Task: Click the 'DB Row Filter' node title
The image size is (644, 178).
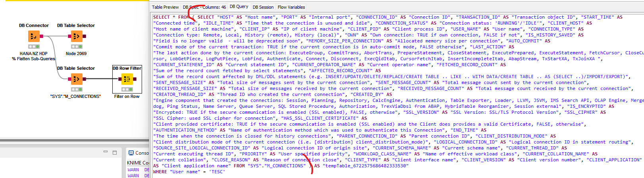Action: click(x=127, y=68)
